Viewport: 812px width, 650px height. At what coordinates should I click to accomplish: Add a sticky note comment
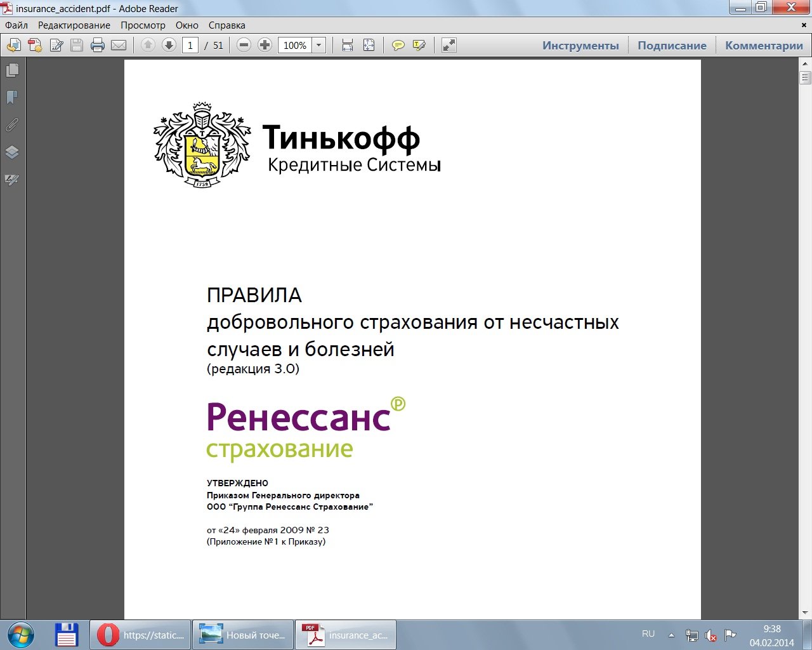click(x=398, y=45)
